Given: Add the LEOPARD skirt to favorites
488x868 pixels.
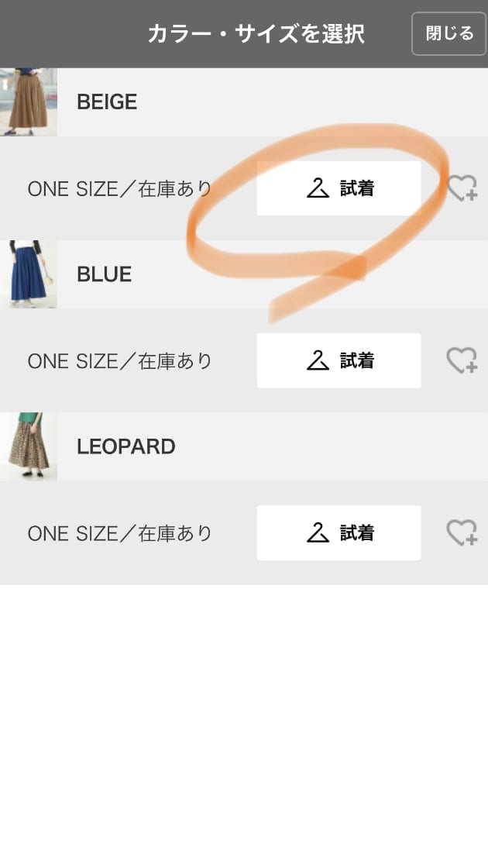Looking at the screenshot, I should coord(462,532).
